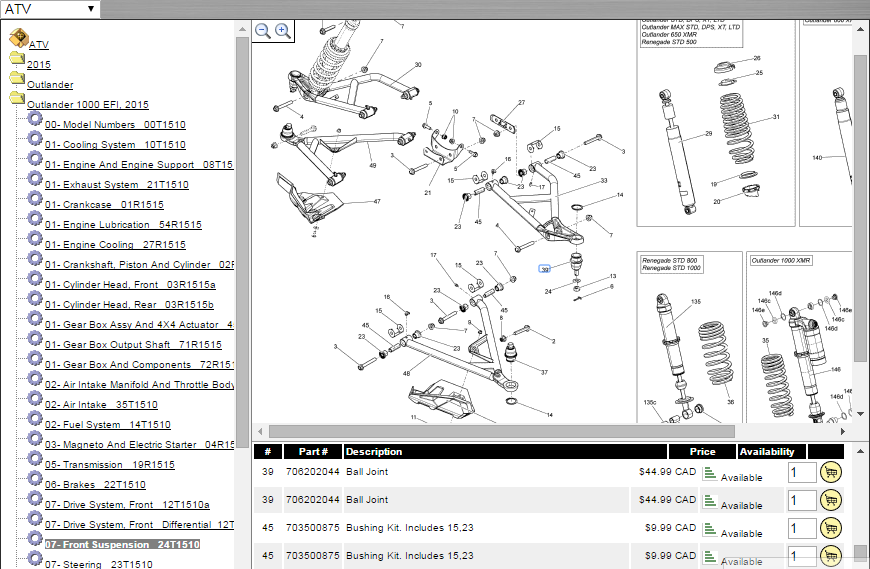Open 07- Drive System, Front Differential
Screen dimensions: 870x569
click(x=139, y=525)
